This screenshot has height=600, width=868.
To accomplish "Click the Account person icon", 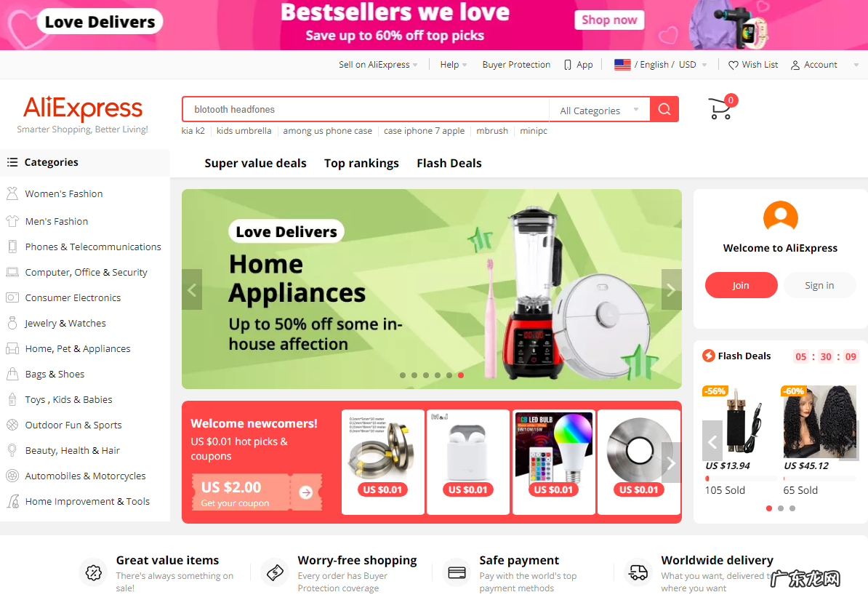I will (795, 65).
